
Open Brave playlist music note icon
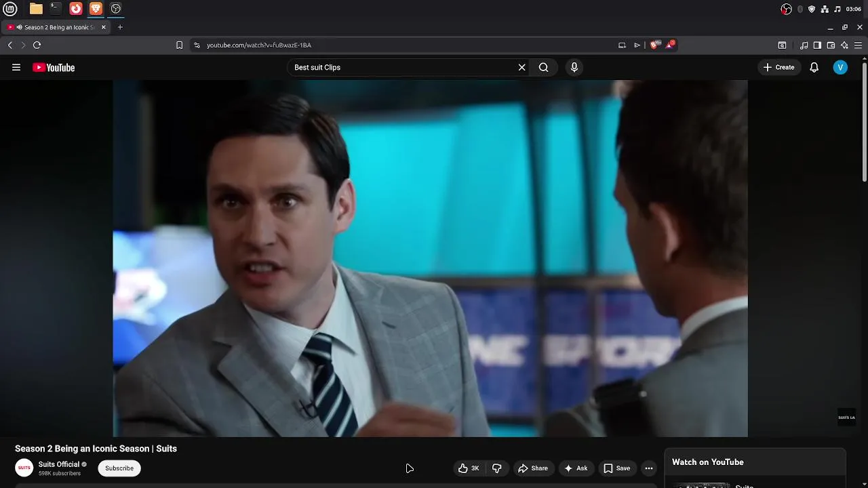(x=804, y=45)
